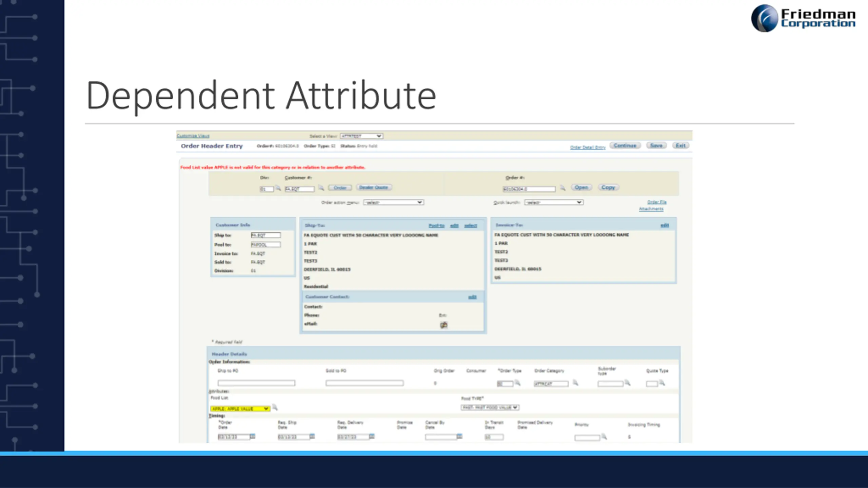
Task: Expand the Quick launch dropdown
Action: (554, 202)
